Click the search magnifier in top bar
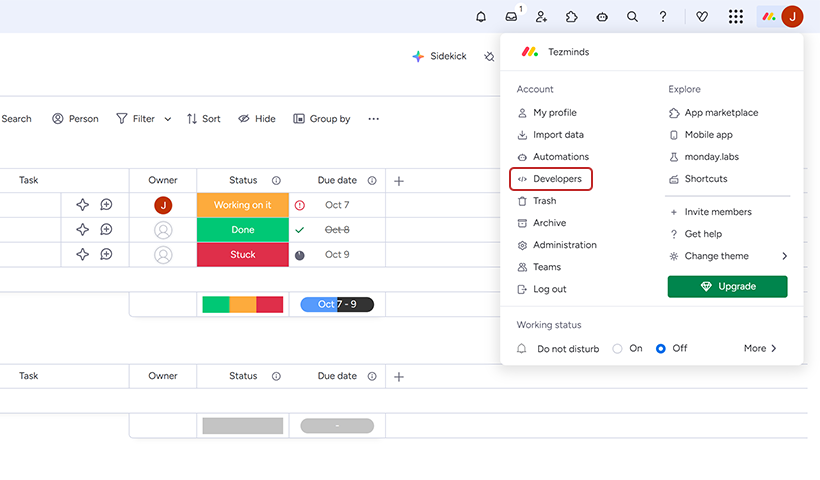The width and height of the screenshot is (820, 480). [632, 17]
